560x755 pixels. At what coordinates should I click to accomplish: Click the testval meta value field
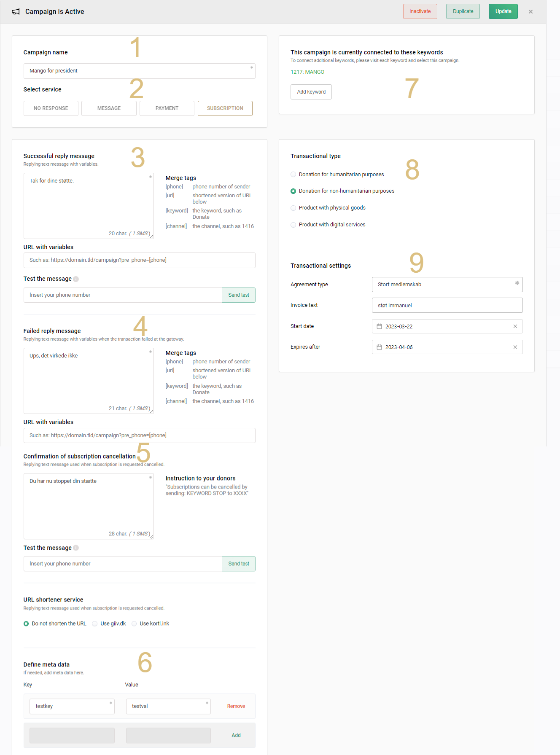click(168, 707)
